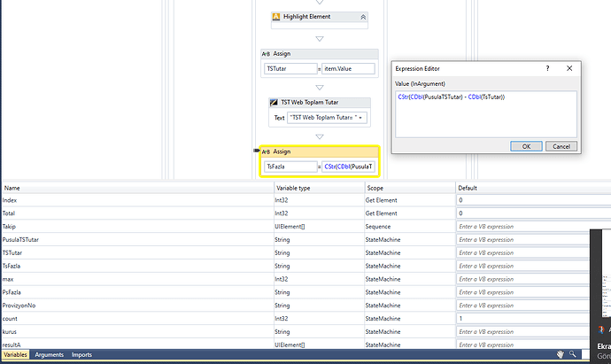The image size is (611, 364).
Task: Click the TsFazla Assign activity icon
Action: (266, 151)
